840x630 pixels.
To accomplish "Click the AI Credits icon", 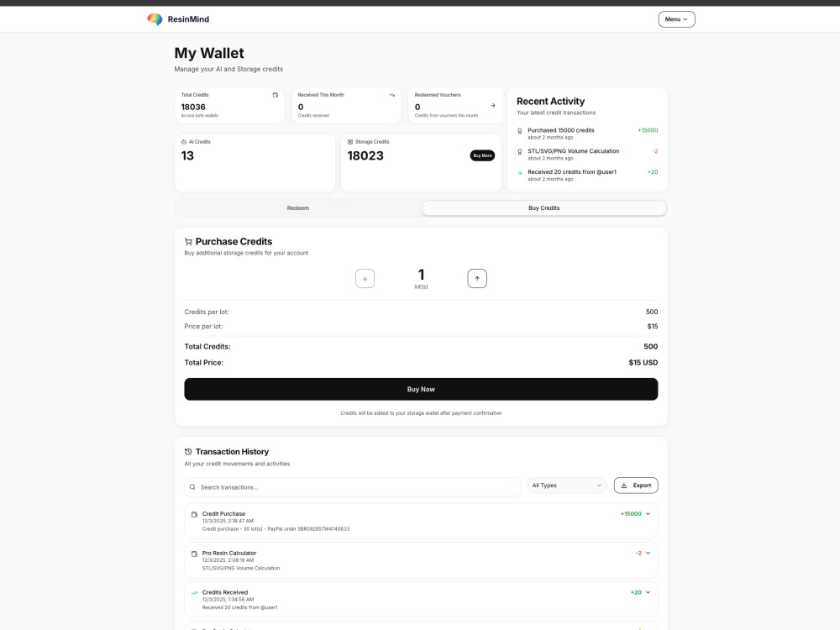I will pyautogui.click(x=184, y=142).
